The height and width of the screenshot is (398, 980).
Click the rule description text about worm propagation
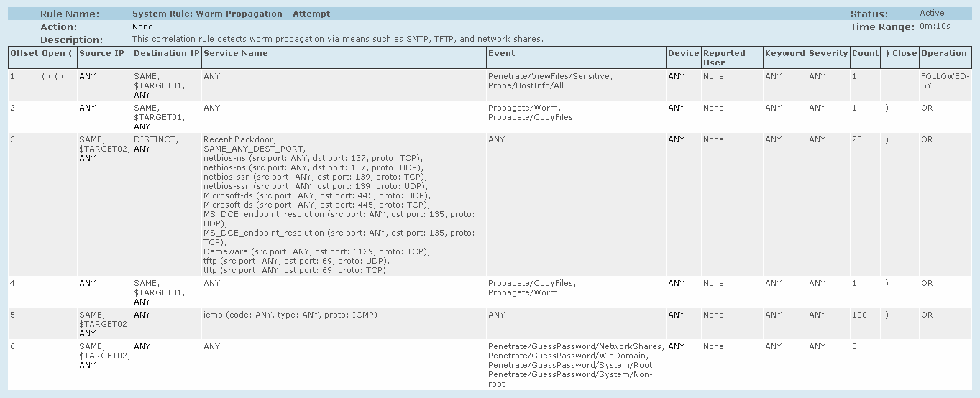point(338,39)
